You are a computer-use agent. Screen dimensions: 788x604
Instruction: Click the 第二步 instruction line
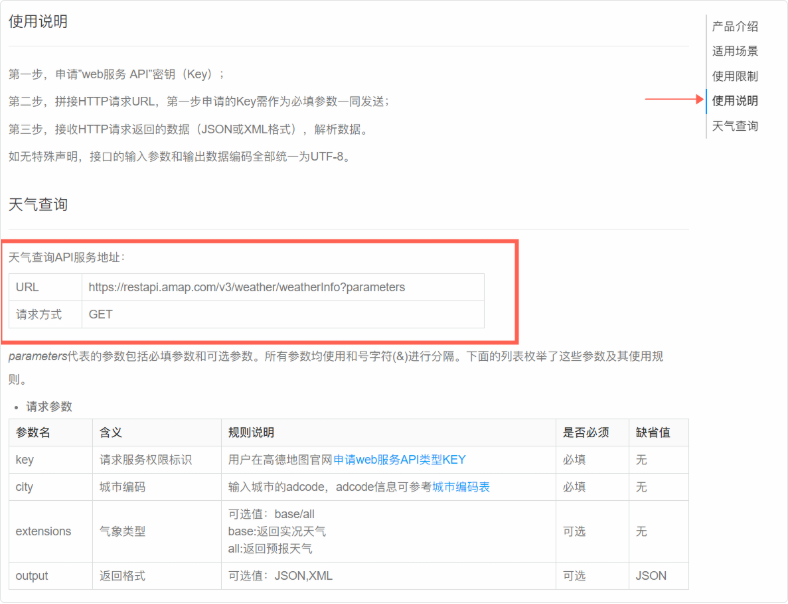point(199,102)
